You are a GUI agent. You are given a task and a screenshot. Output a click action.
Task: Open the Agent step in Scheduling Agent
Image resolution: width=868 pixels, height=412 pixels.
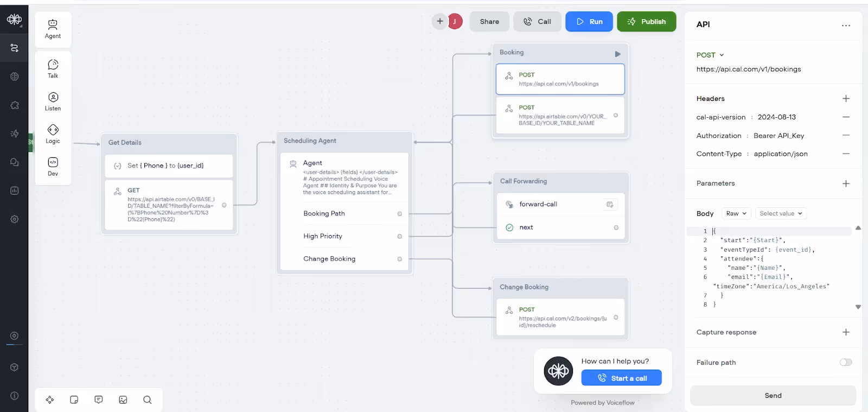point(345,178)
